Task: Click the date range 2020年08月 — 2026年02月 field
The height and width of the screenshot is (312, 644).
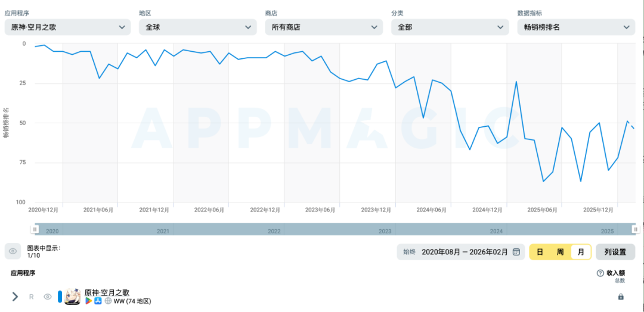Action: point(461,252)
